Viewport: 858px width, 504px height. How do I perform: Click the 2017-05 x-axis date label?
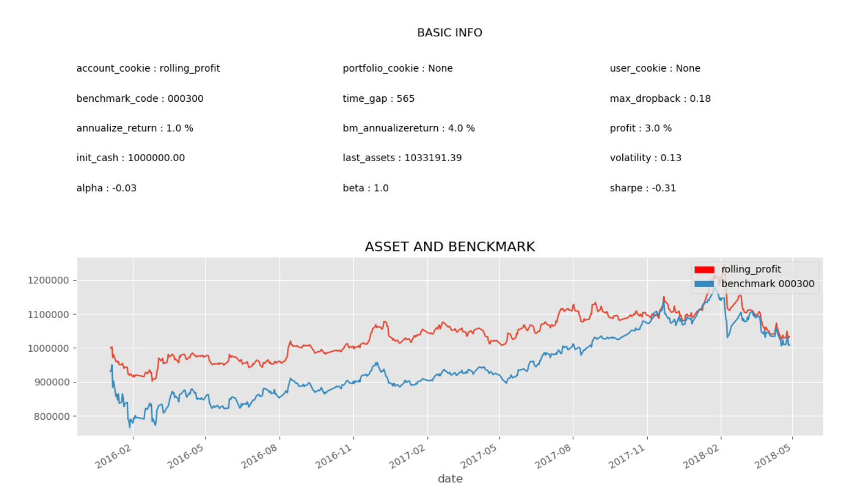point(479,457)
